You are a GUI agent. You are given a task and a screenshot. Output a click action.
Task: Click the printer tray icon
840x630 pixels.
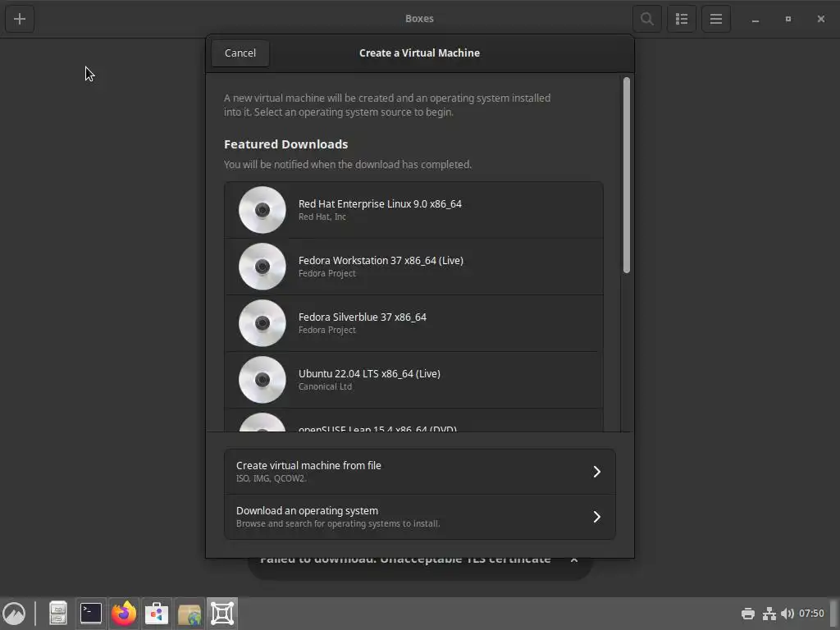tap(748, 614)
